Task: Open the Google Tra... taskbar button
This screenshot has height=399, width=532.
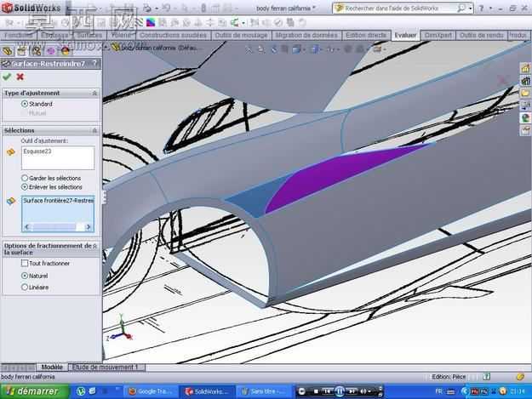Action: [151, 391]
